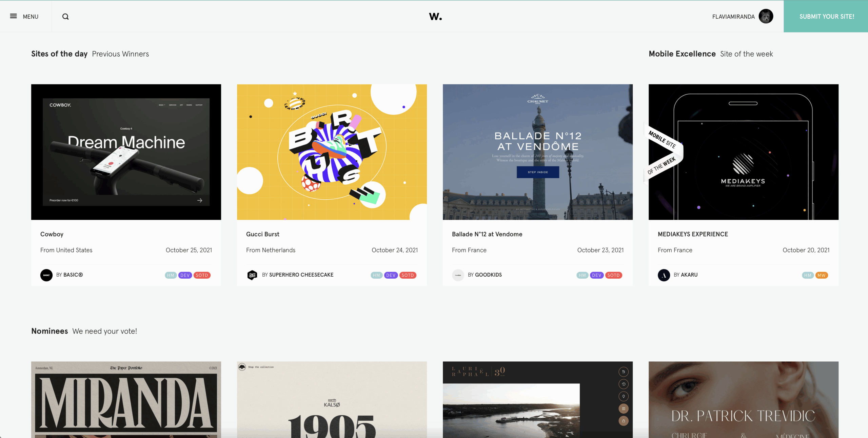868x438 pixels.
Task: Click 'October 20, 2021' date
Action: (806, 250)
